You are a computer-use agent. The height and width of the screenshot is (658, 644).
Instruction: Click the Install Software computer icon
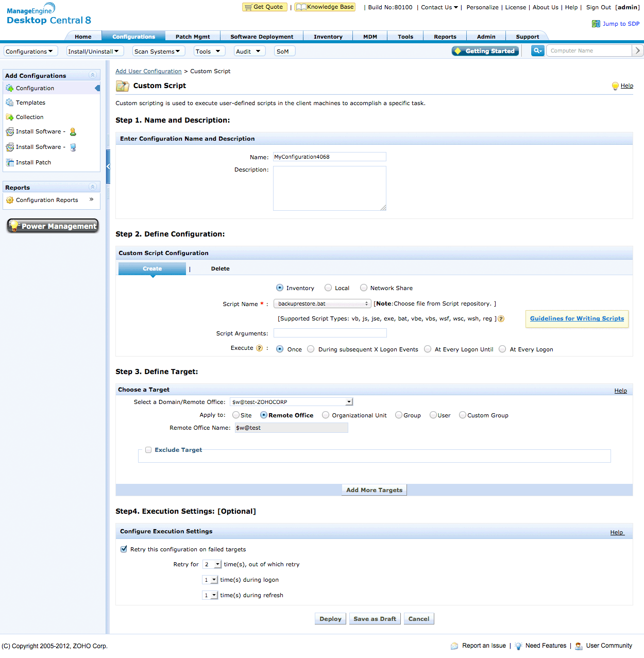pyautogui.click(x=73, y=147)
